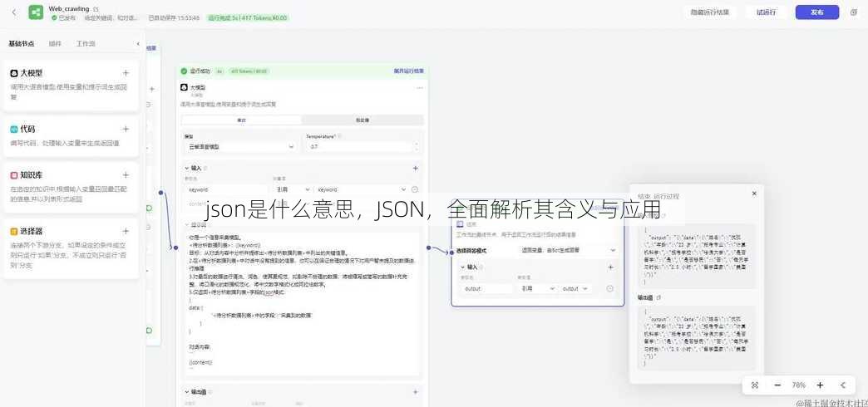
Task: Click the output parameter name field
Action: tap(488, 289)
